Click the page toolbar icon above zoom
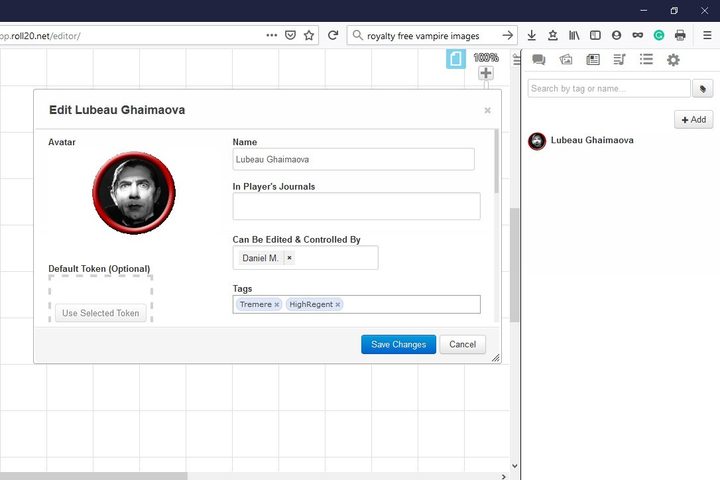720x480 pixels. coord(456,59)
